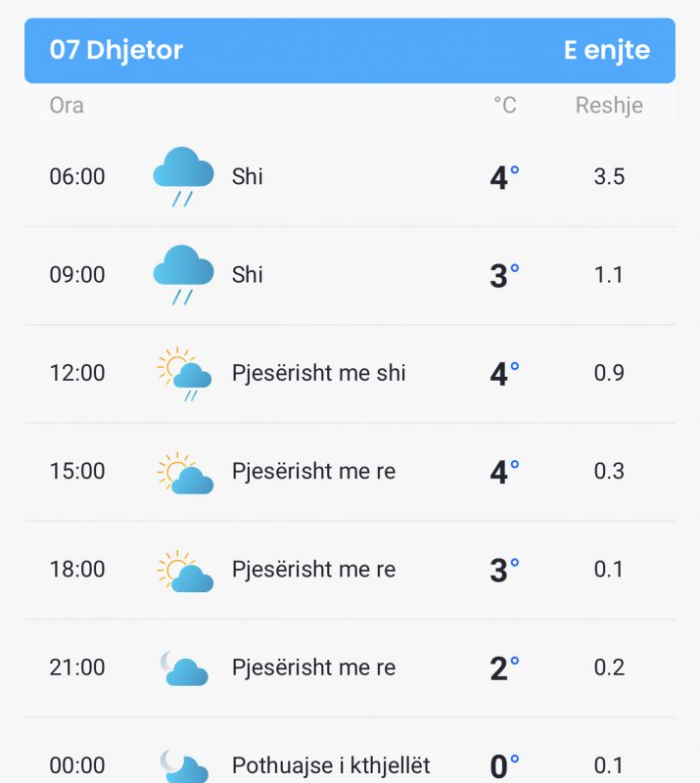The image size is (700, 783).
Task: Click the 2° temperature at 21:00
Action: [504, 668]
